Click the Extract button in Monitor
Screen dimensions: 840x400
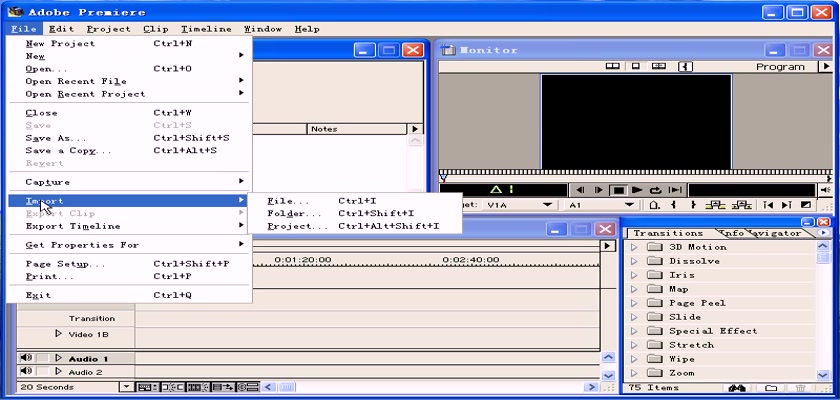pos(741,205)
